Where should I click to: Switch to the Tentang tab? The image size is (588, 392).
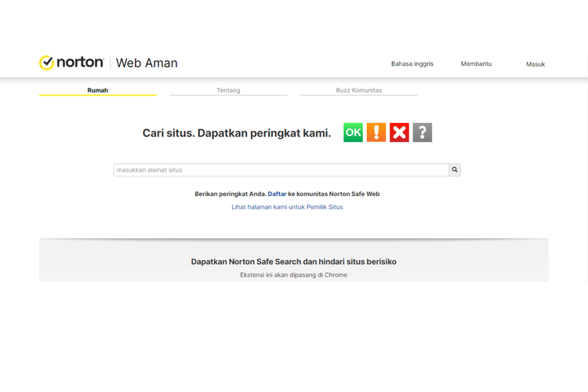(228, 90)
